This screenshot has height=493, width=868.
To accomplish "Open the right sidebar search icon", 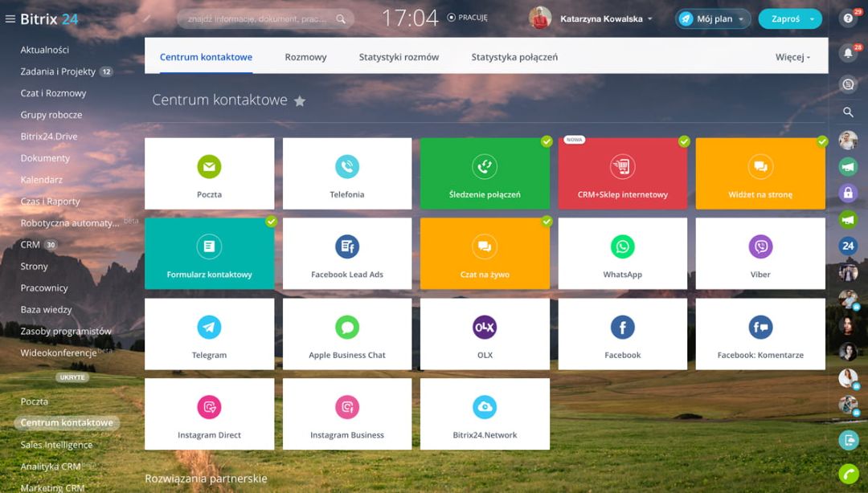I will (x=848, y=112).
